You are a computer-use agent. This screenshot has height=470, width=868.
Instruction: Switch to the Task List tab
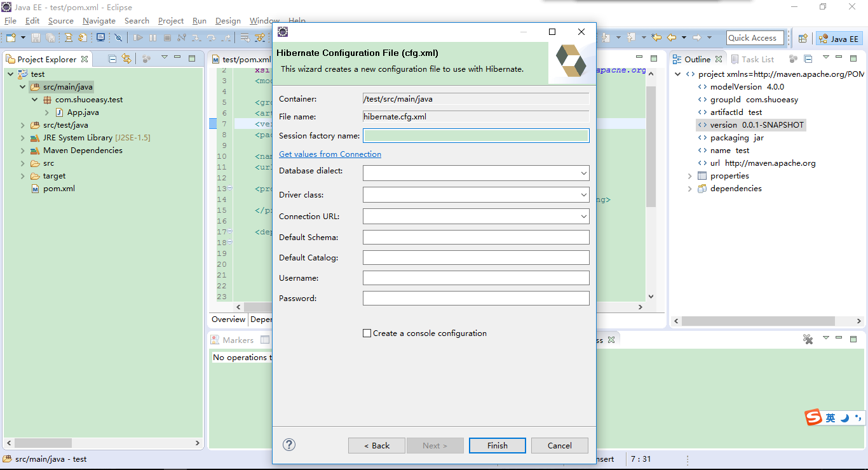(752, 59)
